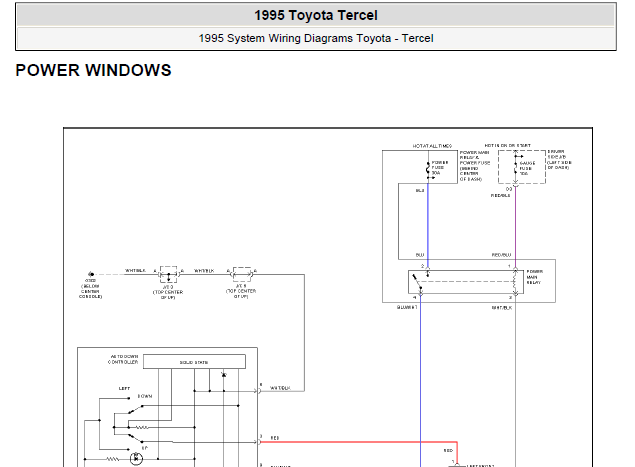Click the RED/BLU label just above the relay
Screen dimensions: 635x467
click(501, 255)
